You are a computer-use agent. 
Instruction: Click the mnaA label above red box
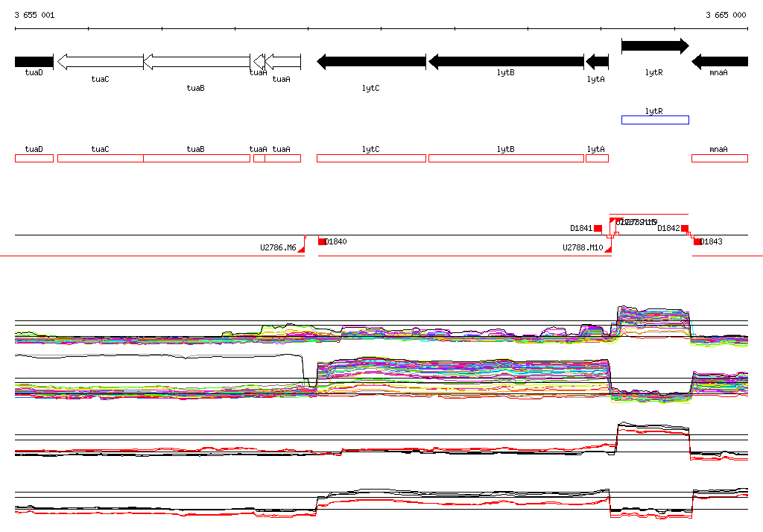click(719, 150)
